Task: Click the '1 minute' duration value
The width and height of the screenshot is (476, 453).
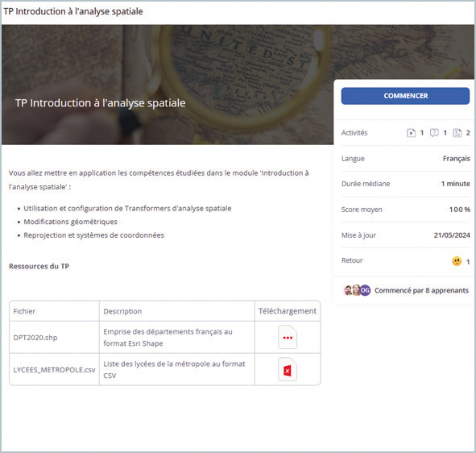Action: click(x=455, y=184)
